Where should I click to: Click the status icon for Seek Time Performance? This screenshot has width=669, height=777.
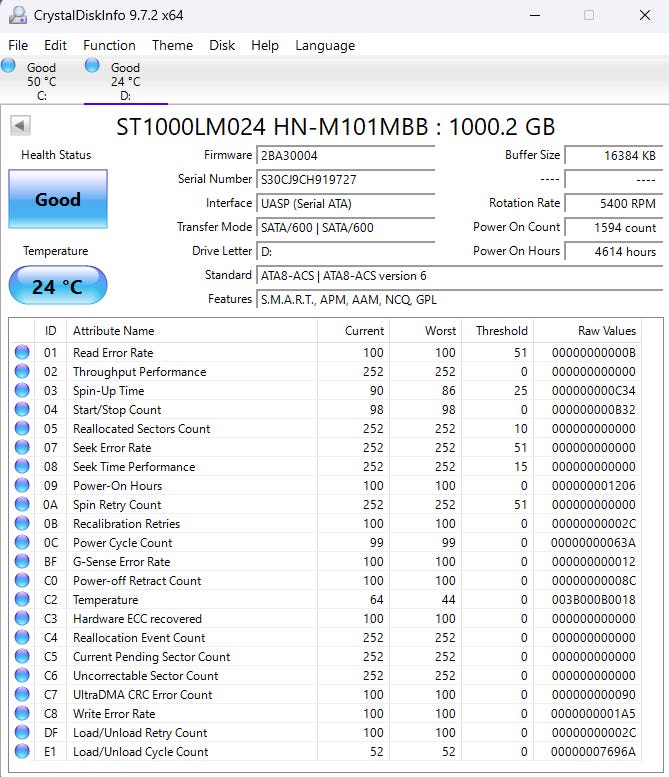22,466
